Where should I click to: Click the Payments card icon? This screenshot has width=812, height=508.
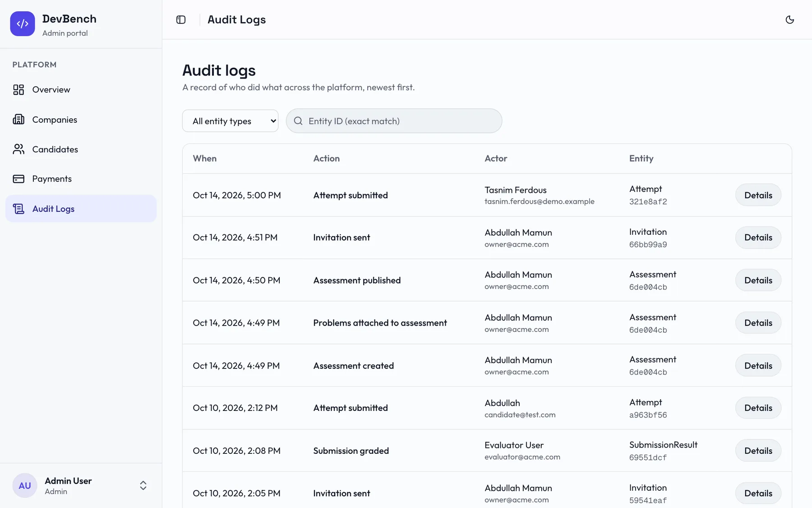[18, 179]
